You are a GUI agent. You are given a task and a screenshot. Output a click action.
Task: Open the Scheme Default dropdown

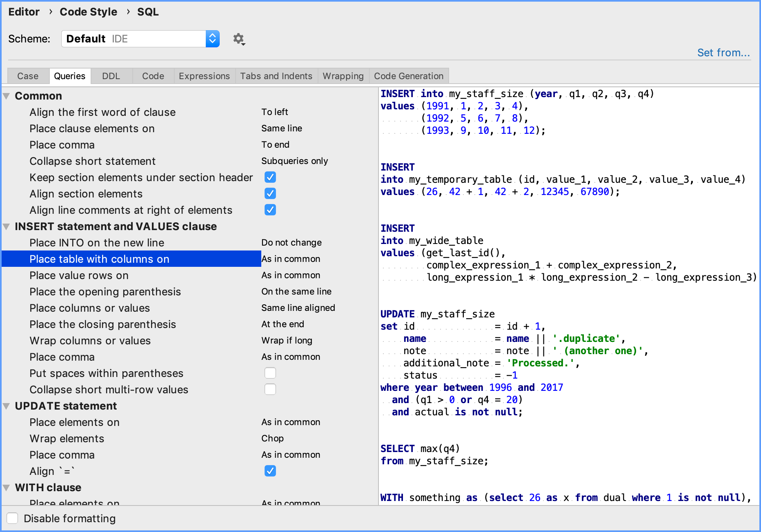tap(140, 39)
